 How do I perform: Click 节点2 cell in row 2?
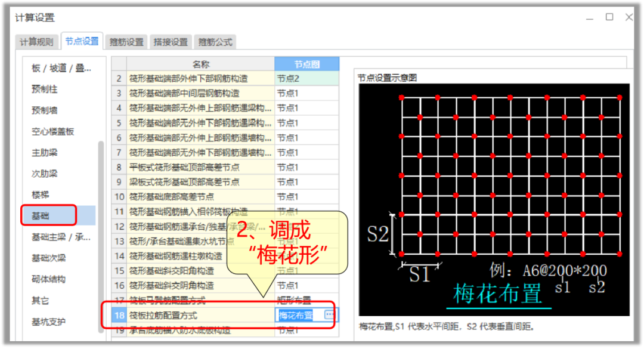coord(307,79)
